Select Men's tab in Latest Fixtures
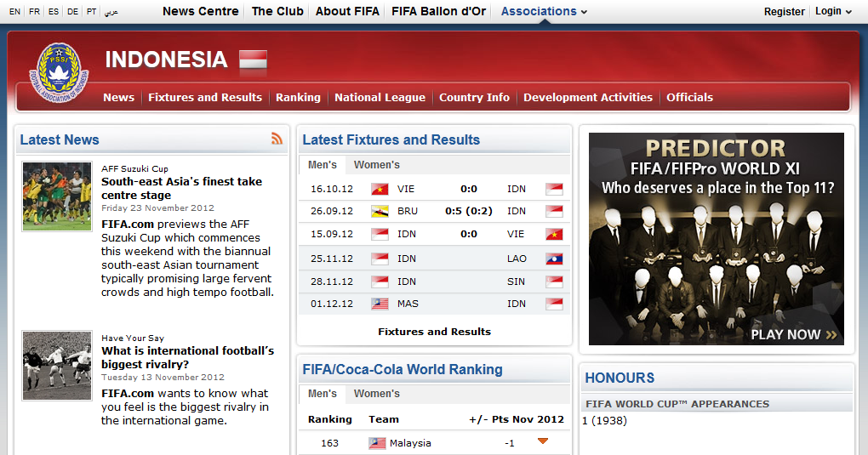The image size is (868, 455). (x=323, y=165)
